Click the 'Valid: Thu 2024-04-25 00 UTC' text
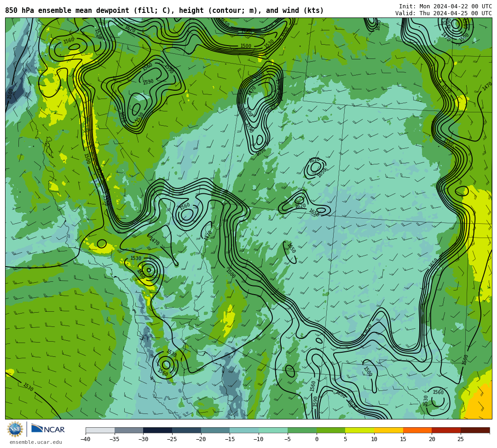This screenshot has height=448, width=497. [x=444, y=13]
